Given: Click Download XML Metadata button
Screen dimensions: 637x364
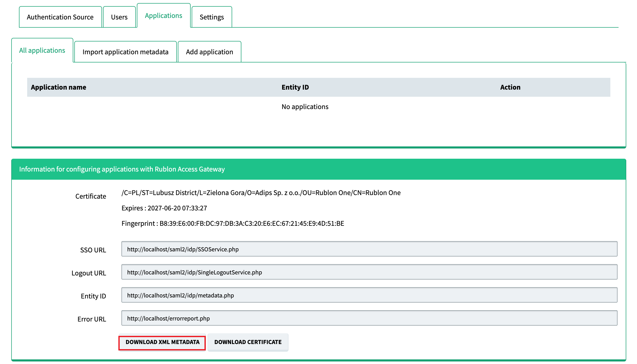Looking at the screenshot, I should [x=162, y=342].
